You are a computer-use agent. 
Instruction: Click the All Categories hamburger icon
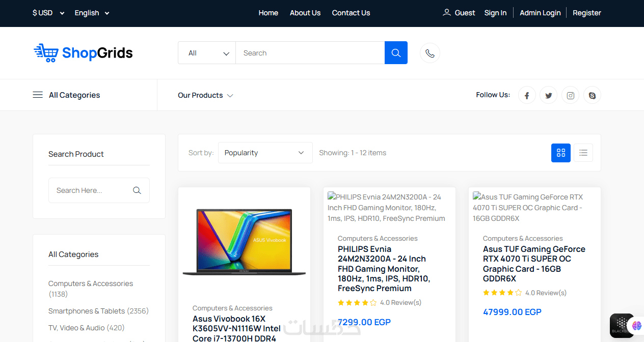coord(38,95)
